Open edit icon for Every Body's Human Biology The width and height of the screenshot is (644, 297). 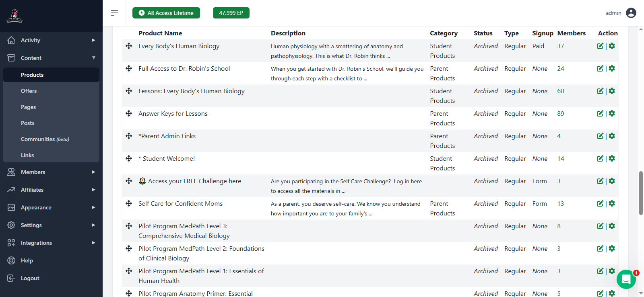(x=600, y=46)
